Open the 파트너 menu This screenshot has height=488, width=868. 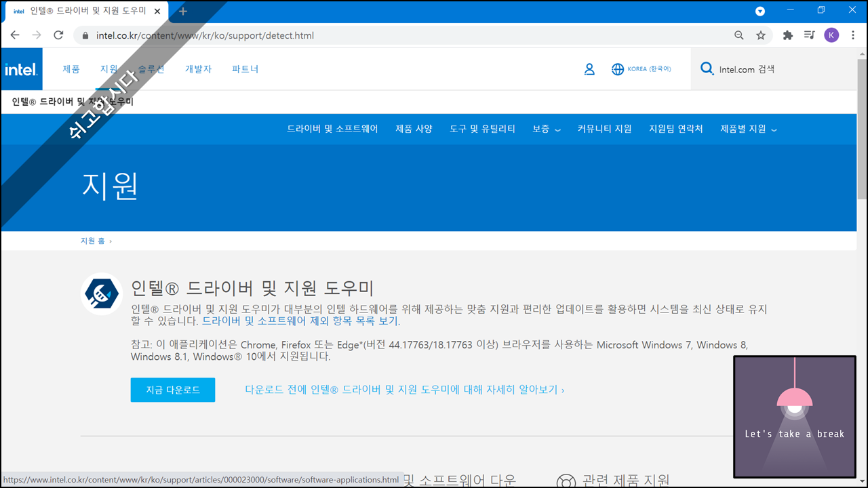(x=245, y=69)
